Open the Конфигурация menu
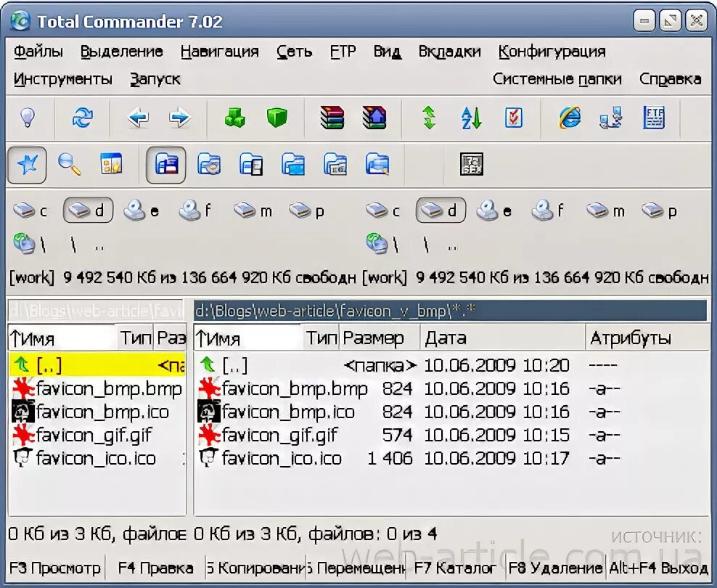 (552, 52)
